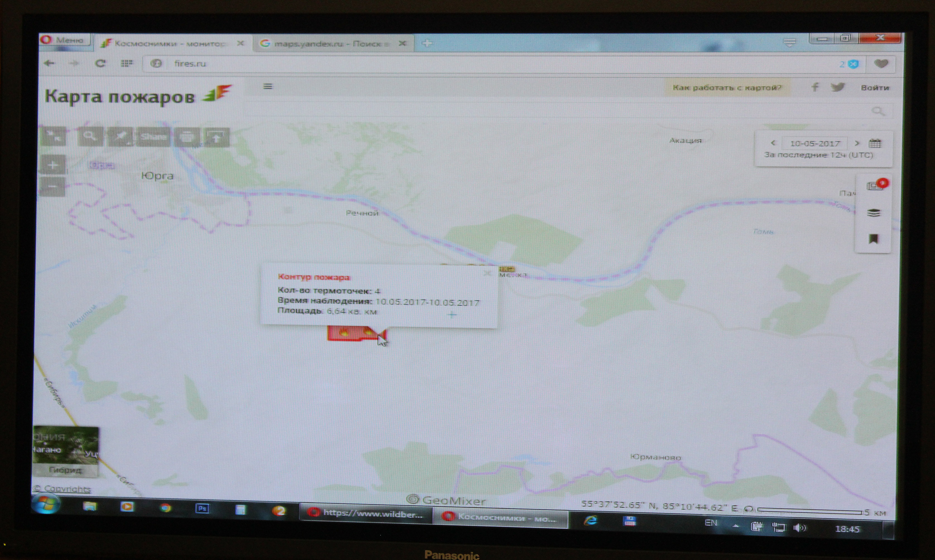Close the Контур пожара popup
The width and height of the screenshot is (935, 560).
(x=487, y=273)
